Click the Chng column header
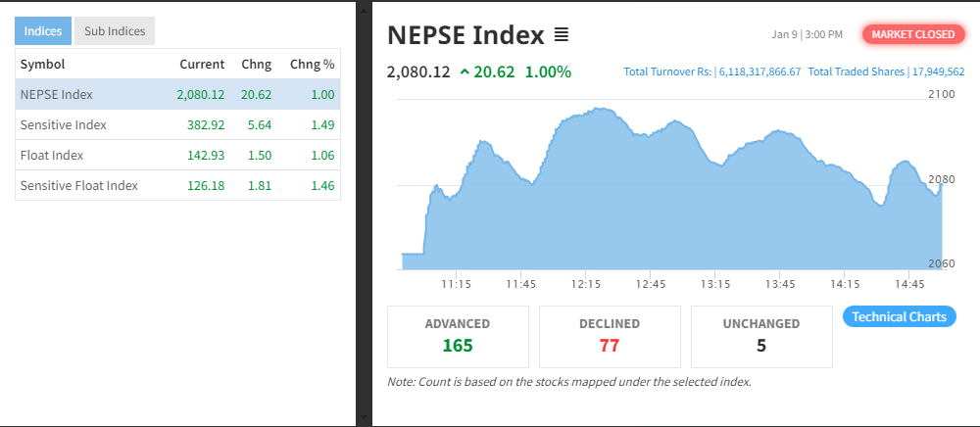 [x=256, y=65]
